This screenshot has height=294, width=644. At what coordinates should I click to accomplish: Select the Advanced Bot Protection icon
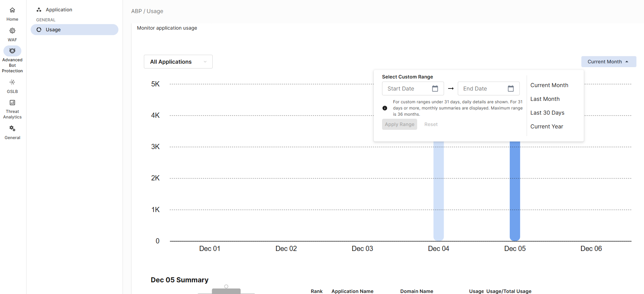pyautogui.click(x=12, y=51)
